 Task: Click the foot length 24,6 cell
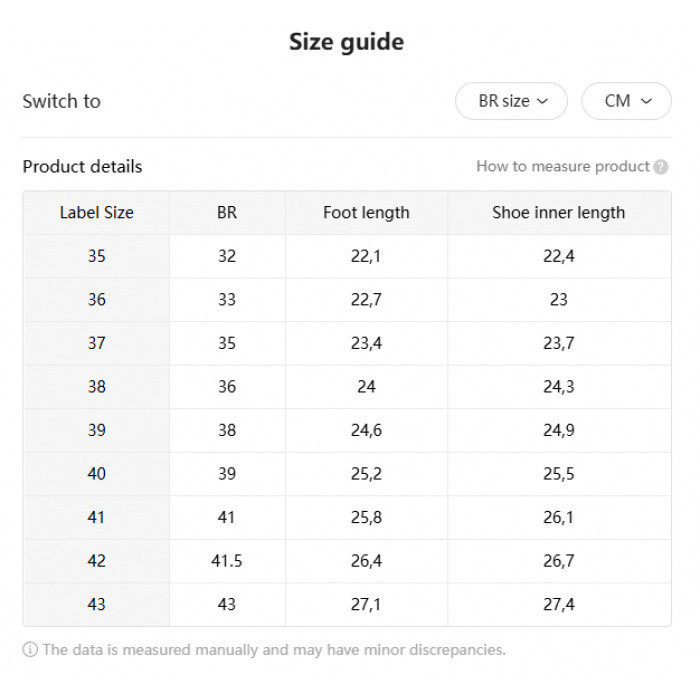366,430
